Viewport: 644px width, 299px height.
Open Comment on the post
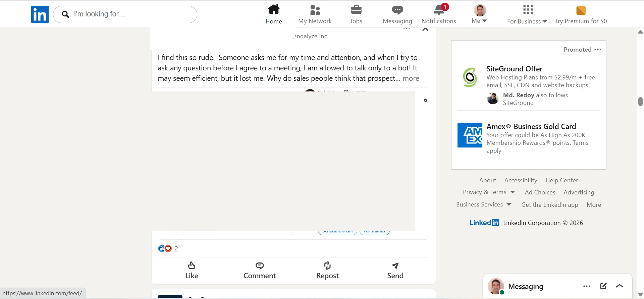260,271
